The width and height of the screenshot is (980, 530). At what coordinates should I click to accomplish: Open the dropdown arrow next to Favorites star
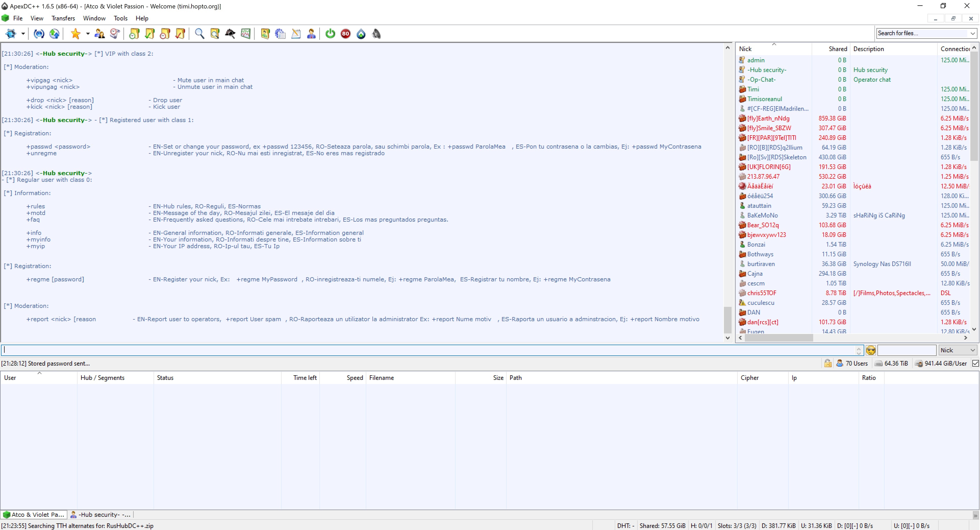pos(87,34)
